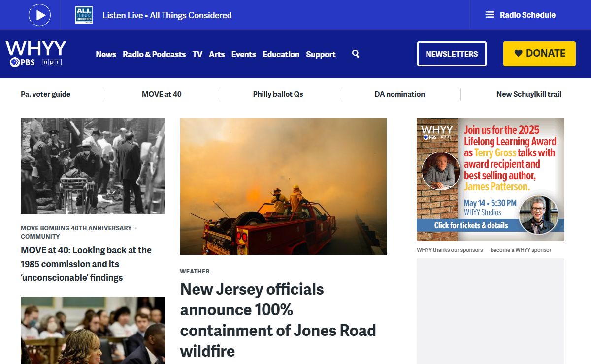Open the TV menu item
Viewport: 591px width, 364px height.
pos(197,54)
